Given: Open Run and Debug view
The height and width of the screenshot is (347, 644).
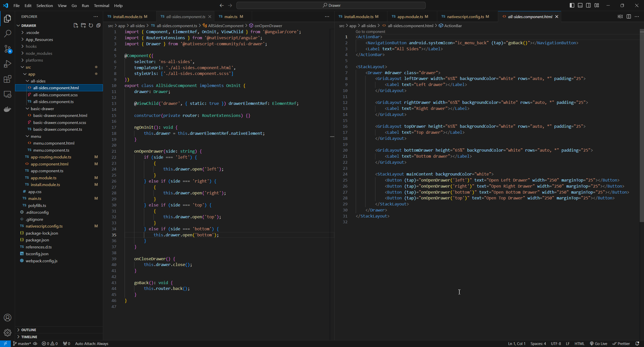Looking at the screenshot, I should 8,64.
